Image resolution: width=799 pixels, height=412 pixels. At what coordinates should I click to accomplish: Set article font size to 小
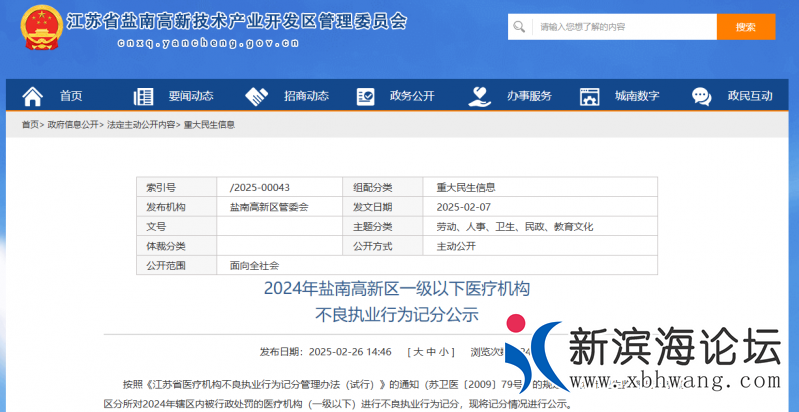tap(442, 352)
